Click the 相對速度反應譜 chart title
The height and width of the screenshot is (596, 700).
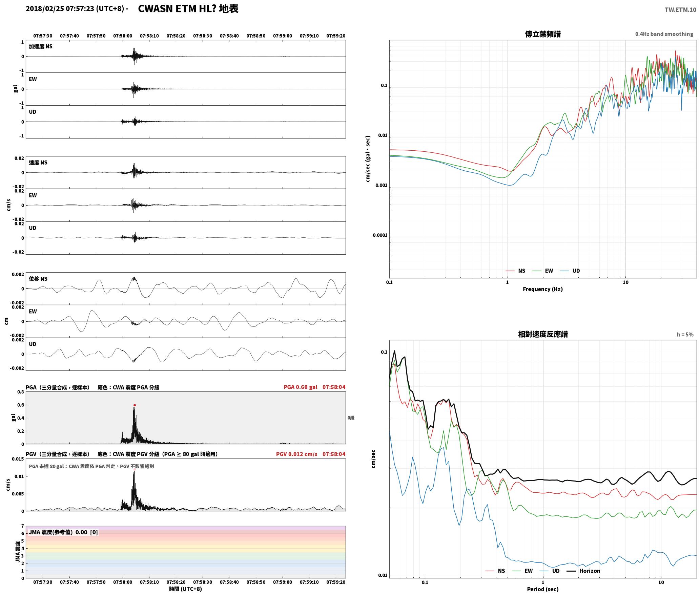(x=543, y=334)
